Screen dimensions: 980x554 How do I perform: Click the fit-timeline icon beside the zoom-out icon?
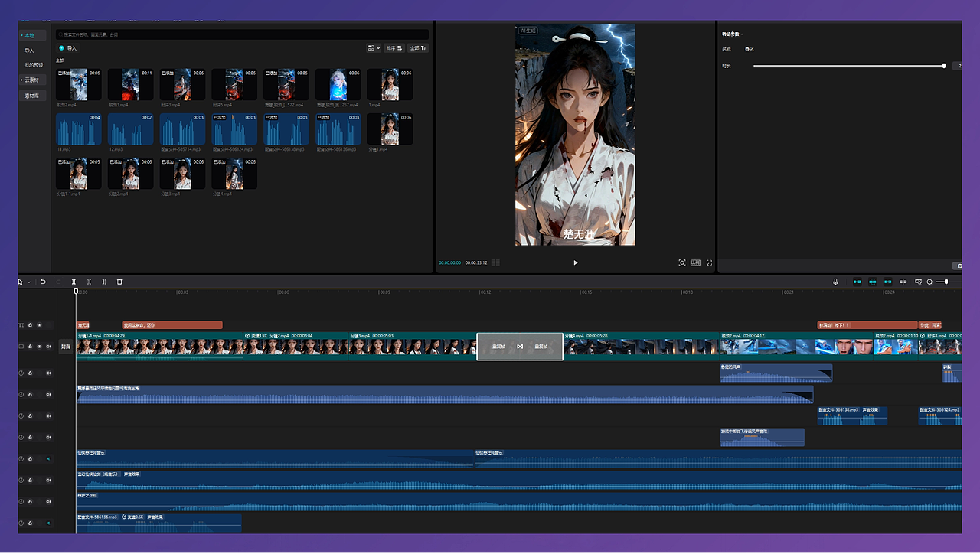point(919,282)
